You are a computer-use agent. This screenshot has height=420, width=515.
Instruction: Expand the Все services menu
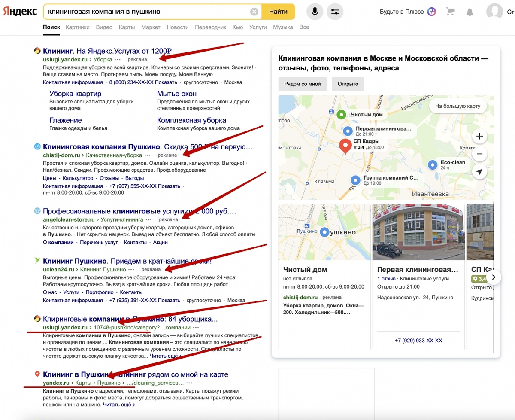coord(304,27)
